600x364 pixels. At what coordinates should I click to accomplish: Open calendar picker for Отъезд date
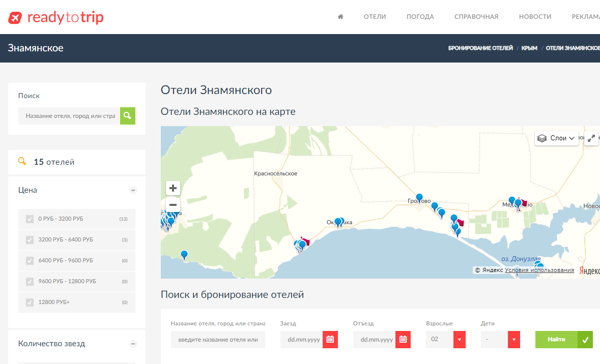pos(403,339)
